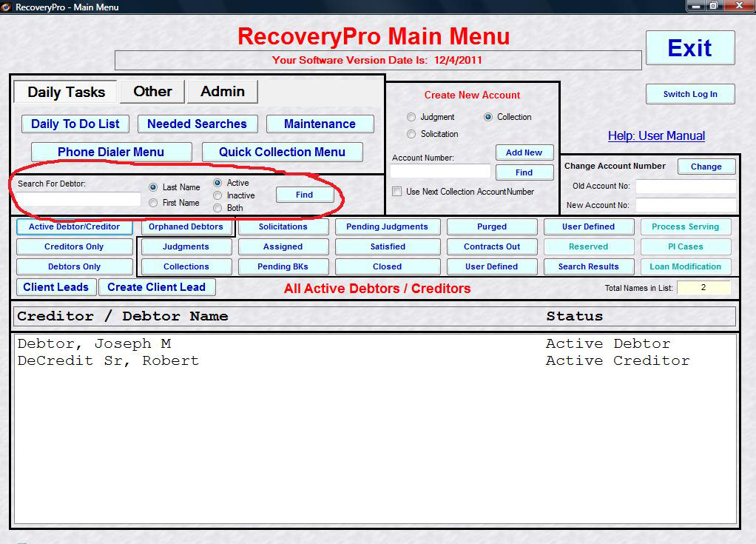Show Creditors Only list
The height and width of the screenshot is (544, 756).
click(74, 246)
